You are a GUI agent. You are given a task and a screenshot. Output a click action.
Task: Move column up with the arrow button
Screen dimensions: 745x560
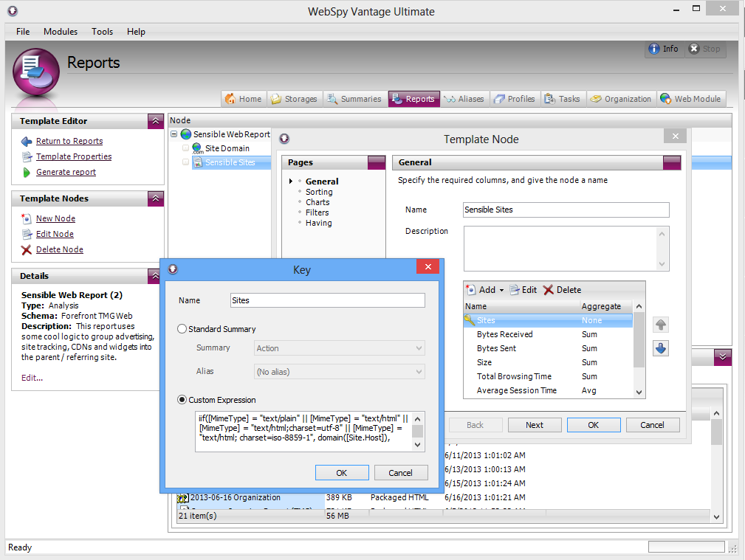(x=660, y=325)
